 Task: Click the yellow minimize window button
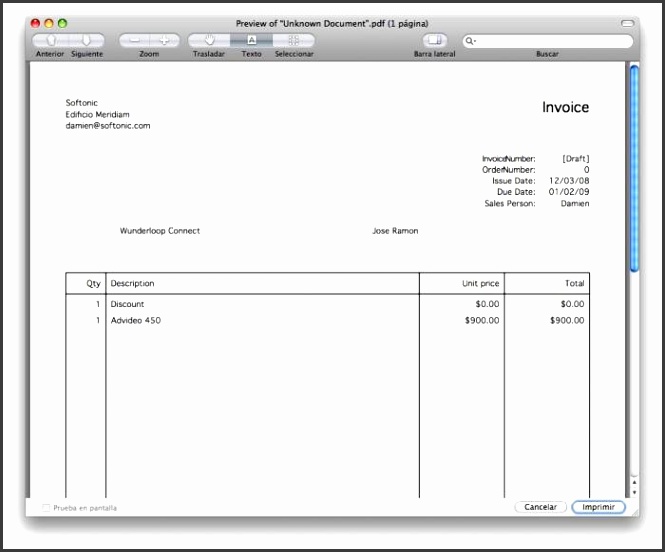tap(49, 22)
